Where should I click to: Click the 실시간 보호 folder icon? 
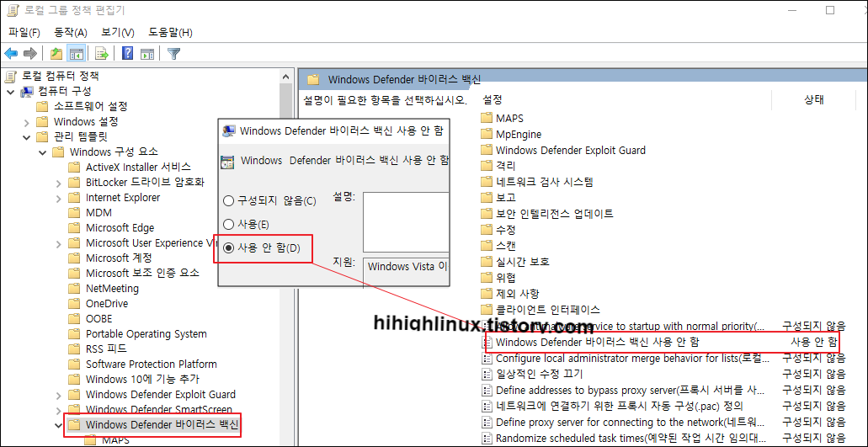(x=487, y=261)
